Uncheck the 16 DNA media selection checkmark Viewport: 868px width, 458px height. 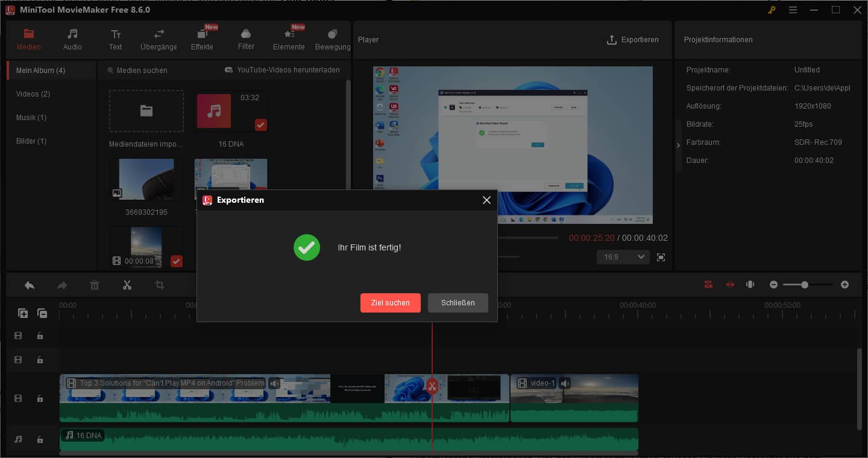[x=260, y=125]
